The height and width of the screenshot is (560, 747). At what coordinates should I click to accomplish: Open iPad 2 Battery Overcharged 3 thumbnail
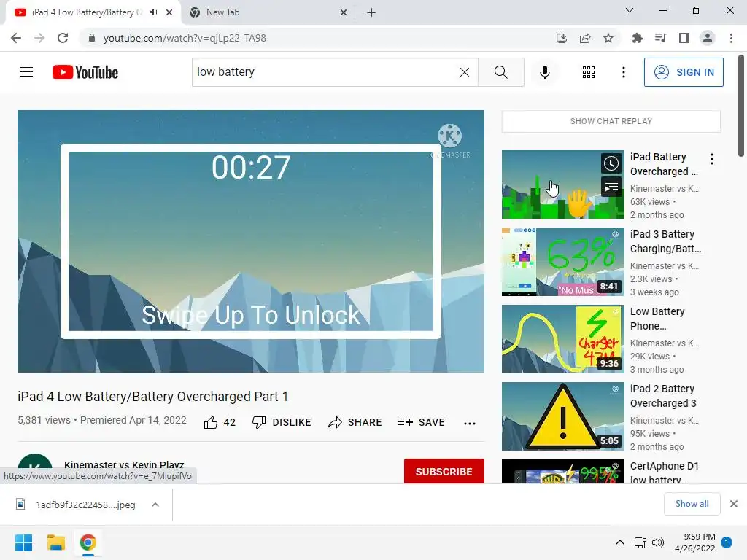(x=562, y=416)
